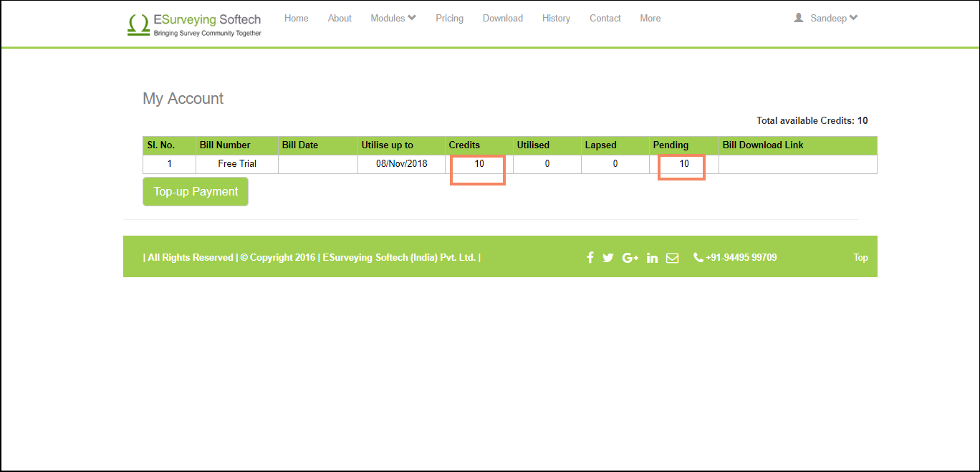Screen dimensions: 980x472
Task: Click the +91-94495 99709 phone number
Action: click(x=741, y=257)
